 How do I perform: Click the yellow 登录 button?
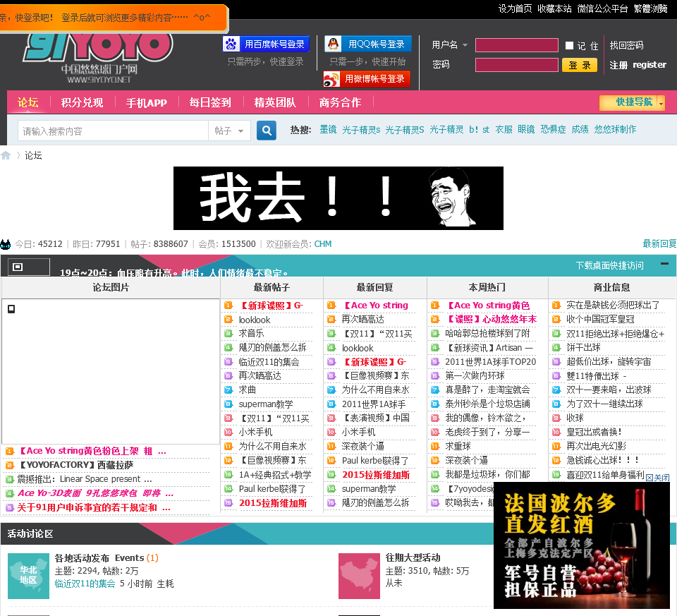pos(580,65)
